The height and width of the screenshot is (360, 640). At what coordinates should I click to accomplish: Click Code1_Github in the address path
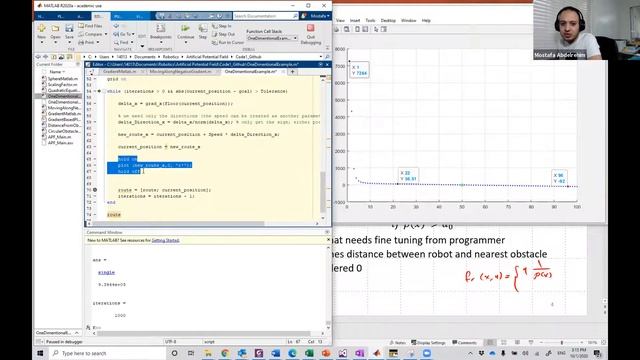pyautogui.click(x=248, y=57)
